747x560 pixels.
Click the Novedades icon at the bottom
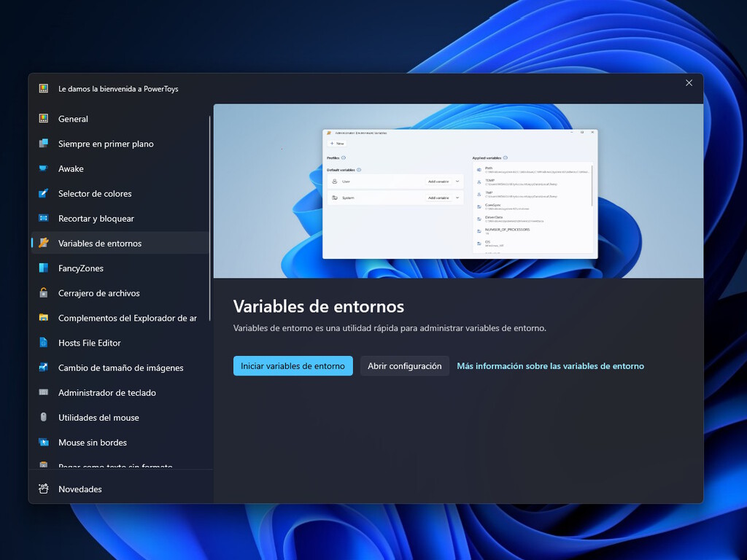coord(43,489)
